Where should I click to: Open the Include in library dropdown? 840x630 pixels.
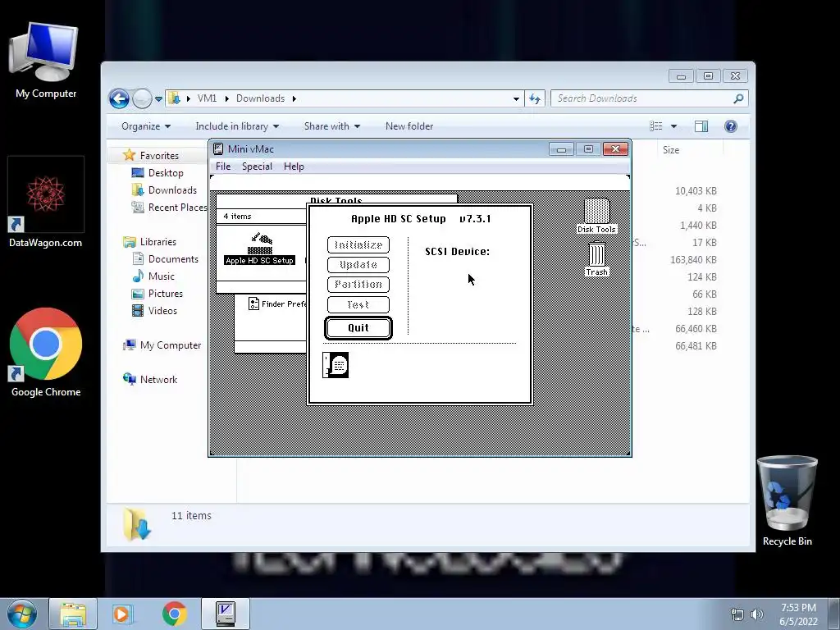[x=237, y=126]
